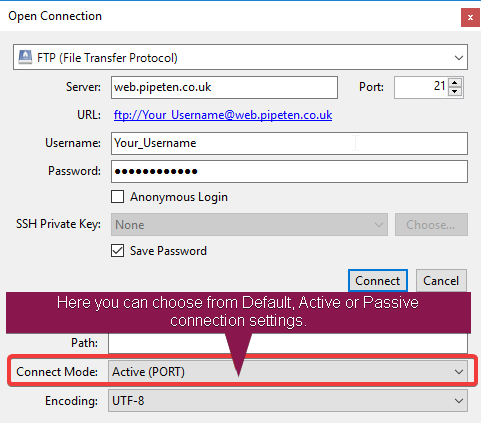The image size is (481, 423).
Task: Click the Cancel button
Action: point(441,281)
